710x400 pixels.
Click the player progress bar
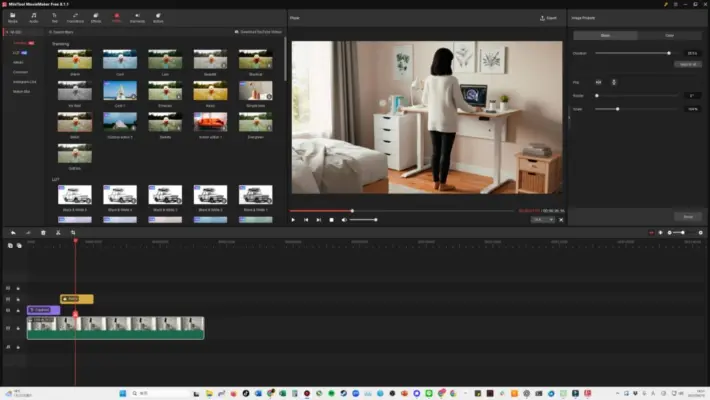coord(402,211)
